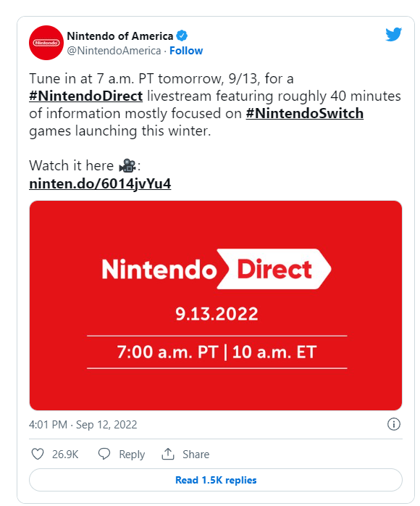Open the @NintendoAmerica handle

[x=114, y=51]
